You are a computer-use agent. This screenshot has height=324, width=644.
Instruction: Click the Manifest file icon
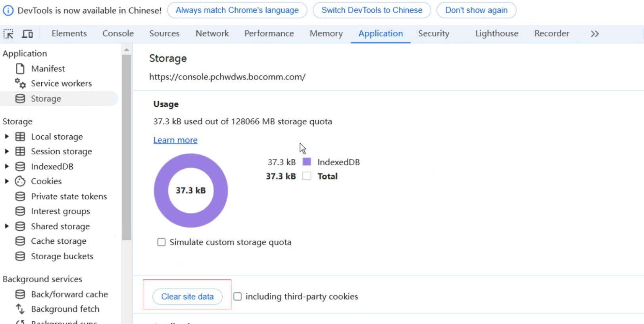point(20,69)
